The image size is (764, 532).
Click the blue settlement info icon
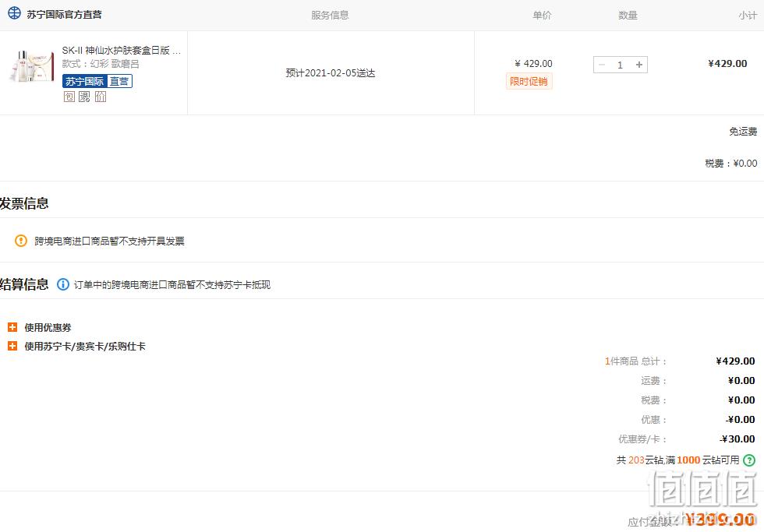(63, 284)
